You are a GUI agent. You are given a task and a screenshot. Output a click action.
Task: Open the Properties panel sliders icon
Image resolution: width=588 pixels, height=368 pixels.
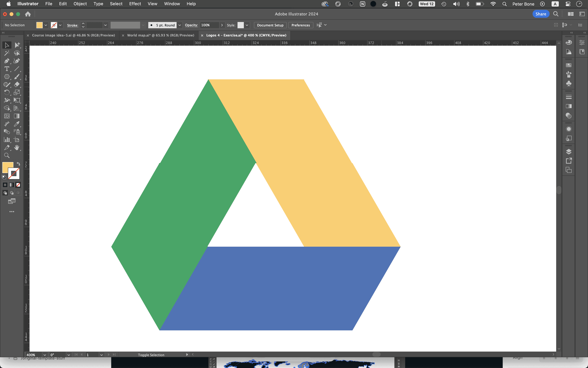point(582,43)
